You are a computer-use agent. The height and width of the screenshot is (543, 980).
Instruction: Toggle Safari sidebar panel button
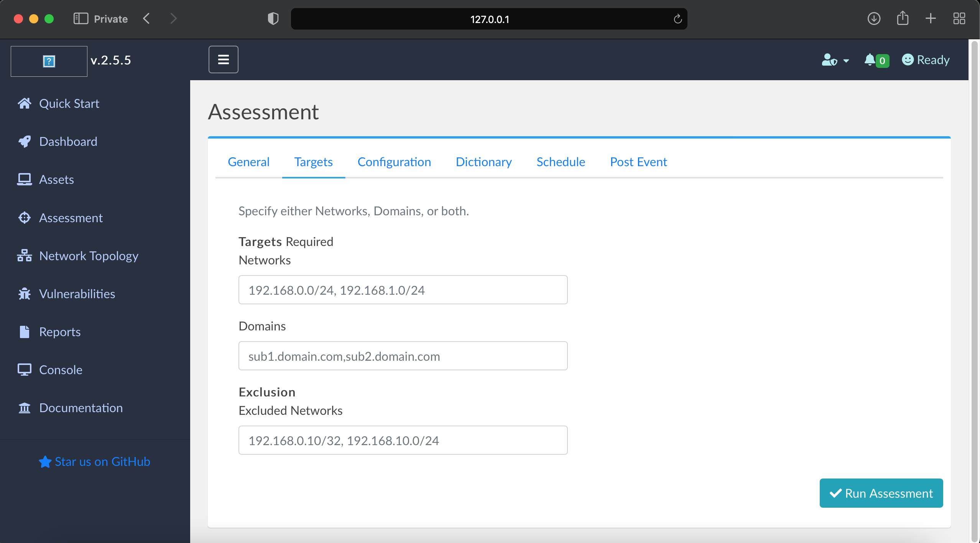(x=81, y=18)
